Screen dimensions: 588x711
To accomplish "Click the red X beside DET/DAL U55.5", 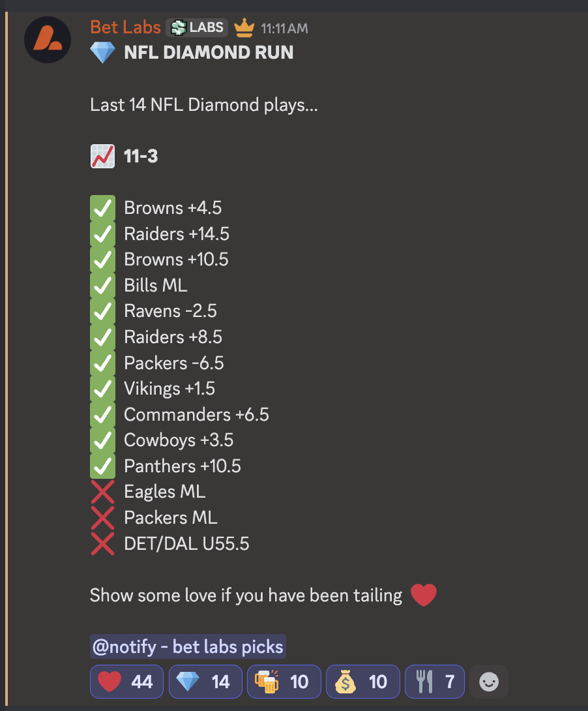I will (x=102, y=543).
